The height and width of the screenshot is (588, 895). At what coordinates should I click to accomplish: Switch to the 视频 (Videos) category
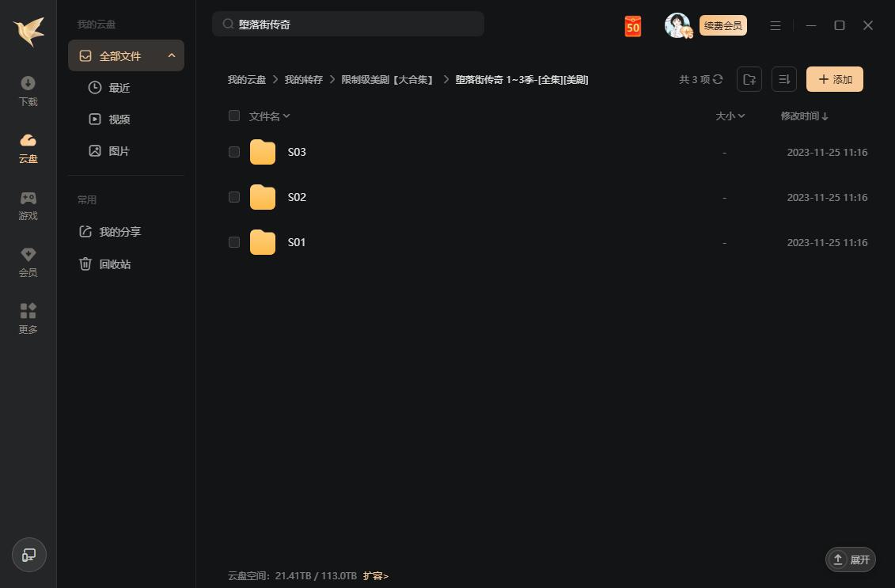pyautogui.click(x=119, y=119)
